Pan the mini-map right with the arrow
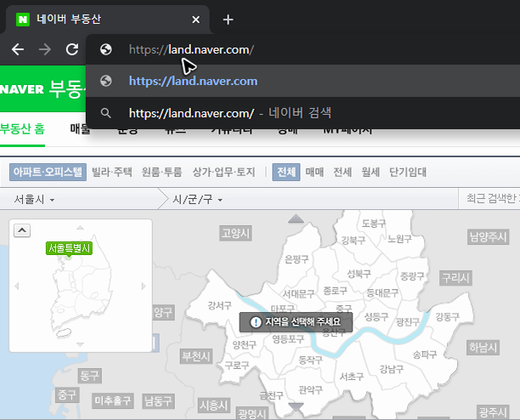The image size is (520, 420). 144,286
